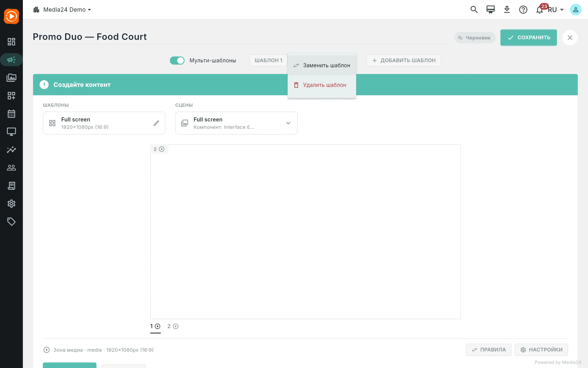Open the Media24 Demo organization dropdown

tap(62, 10)
